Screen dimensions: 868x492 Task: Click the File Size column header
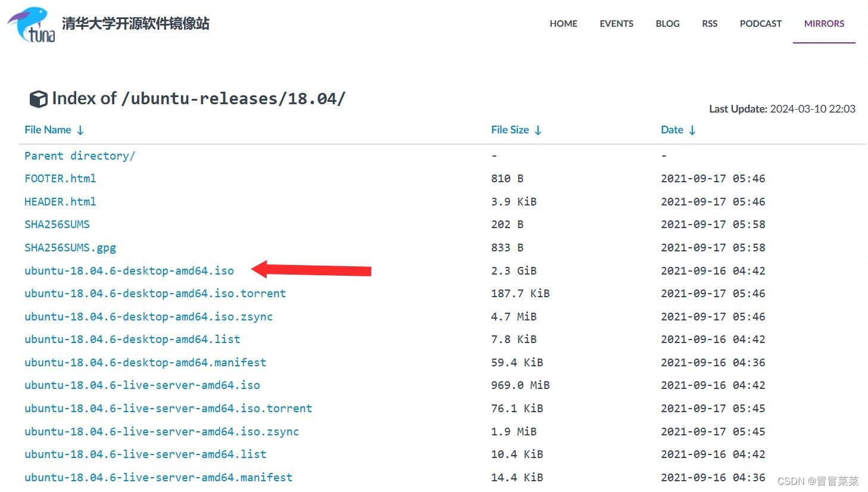click(x=510, y=130)
